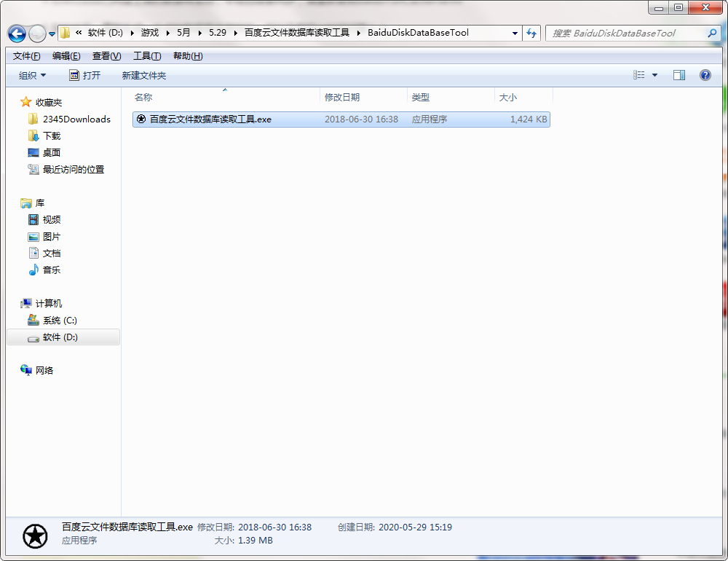728x561 pixels.
Task: Click the 1.39 MB size in details pane
Action: click(x=256, y=541)
